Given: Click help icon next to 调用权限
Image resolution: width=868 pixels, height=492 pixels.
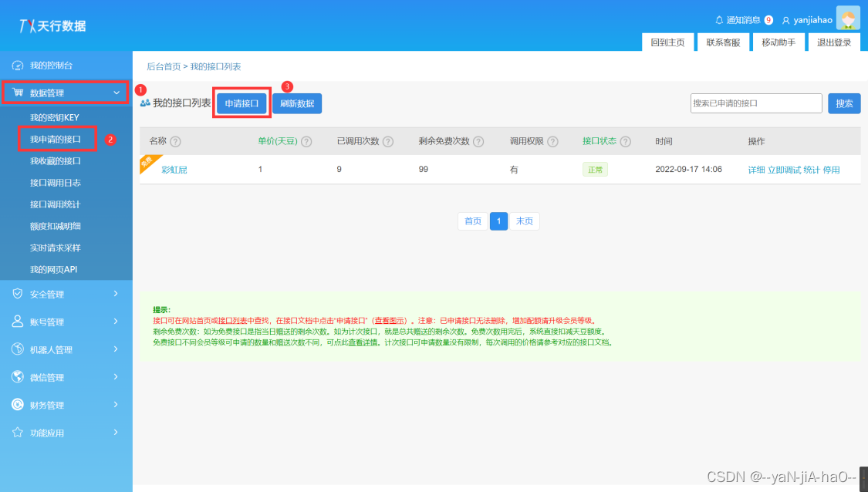Looking at the screenshot, I should (552, 142).
